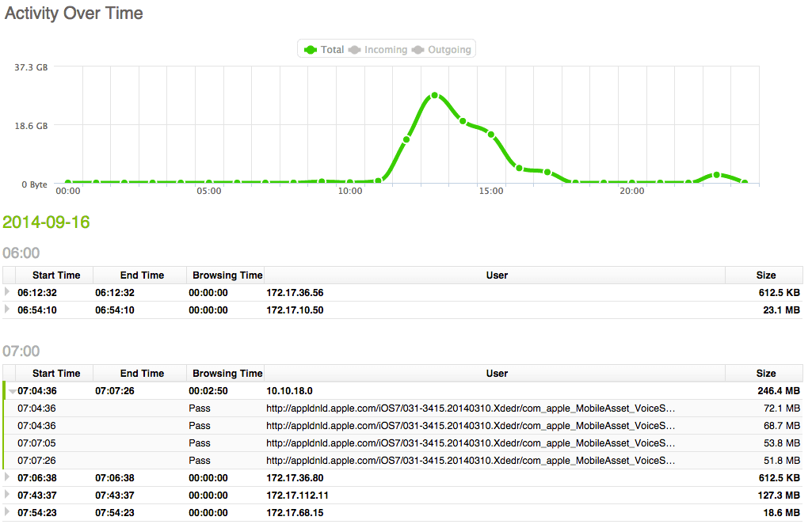Expand the 06:54:10 row for 172.17.10.50

click(x=6, y=310)
